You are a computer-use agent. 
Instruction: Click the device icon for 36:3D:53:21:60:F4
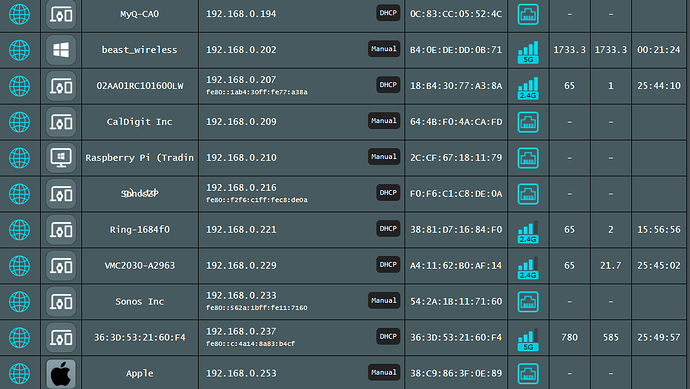click(x=61, y=338)
